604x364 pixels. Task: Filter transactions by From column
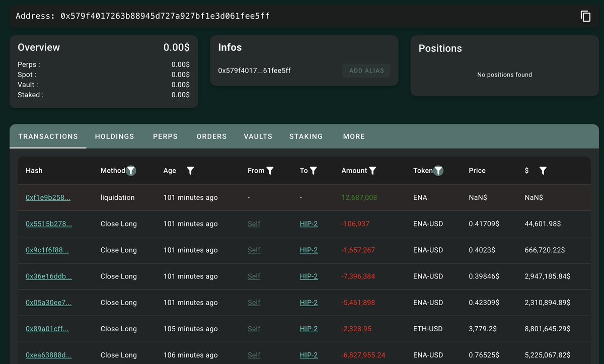point(270,171)
